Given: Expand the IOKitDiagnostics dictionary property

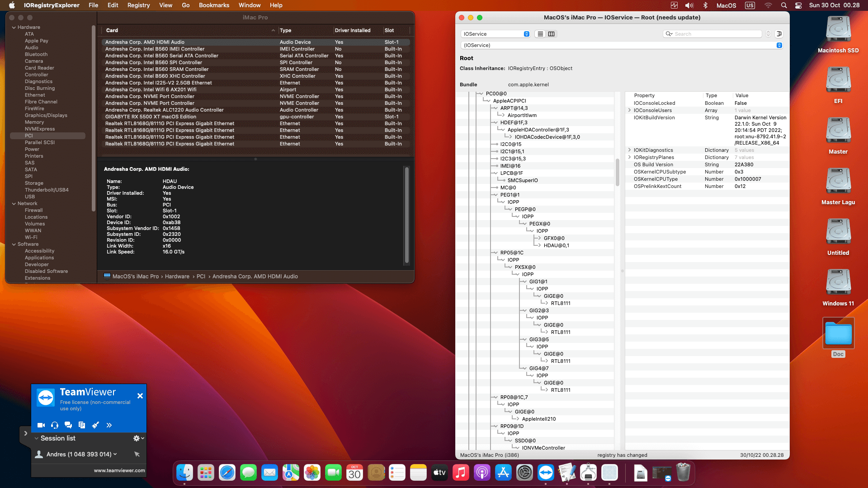Looking at the screenshot, I should [x=629, y=150].
